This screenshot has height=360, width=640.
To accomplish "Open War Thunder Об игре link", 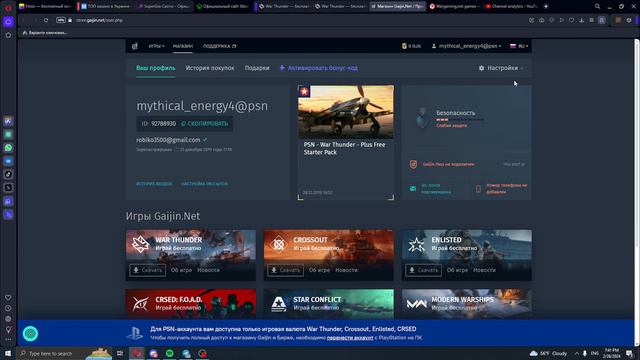I will pos(181,270).
